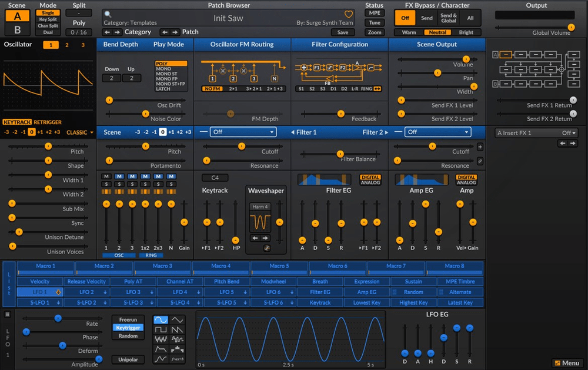Viewport: 588px width, 370px height.
Task: Click the next waveshaper arrow under Harm 4
Action: [x=266, y=238]
